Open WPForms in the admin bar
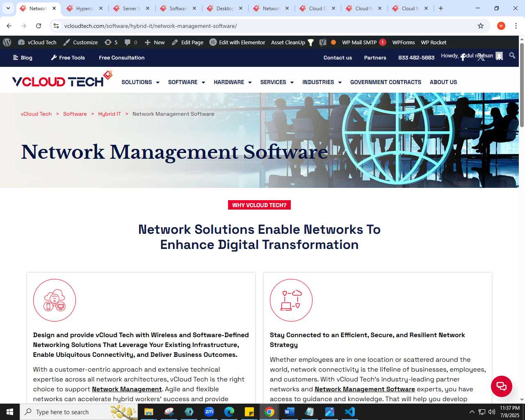Viewport: 525px width, 420px height. (x=404, y=42)
